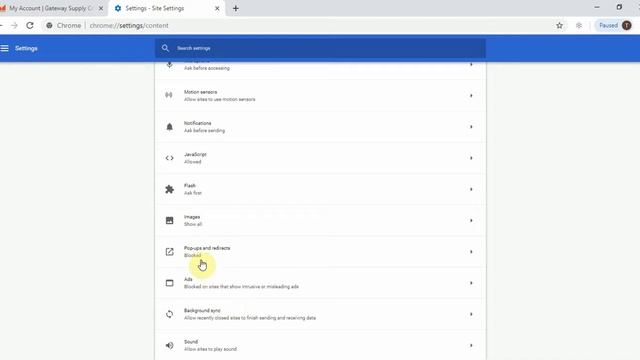This screenshot has width=640, height=360.
Task: Click 'Allow sites to use motion sensors'
Action: [220, 99]
